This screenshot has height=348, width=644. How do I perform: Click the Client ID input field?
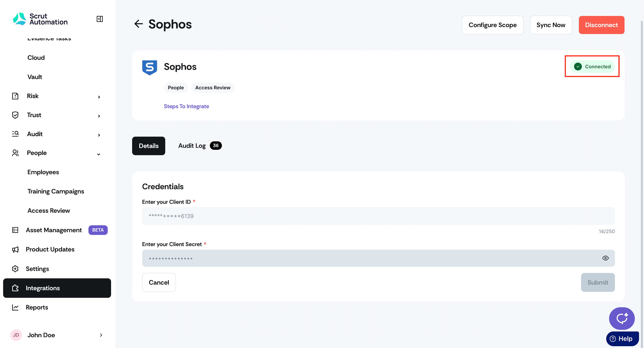click(x=378, y=216)
